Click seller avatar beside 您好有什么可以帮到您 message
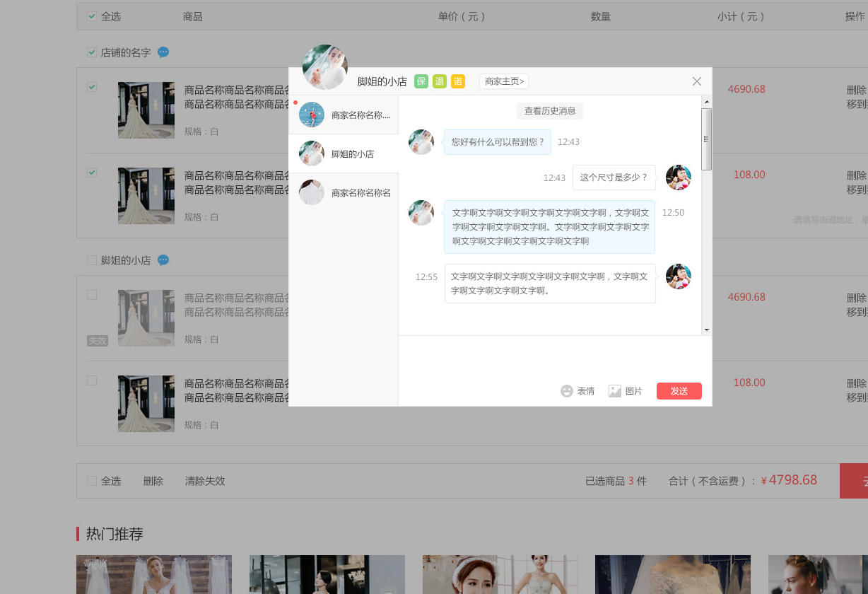 [421, 142]
